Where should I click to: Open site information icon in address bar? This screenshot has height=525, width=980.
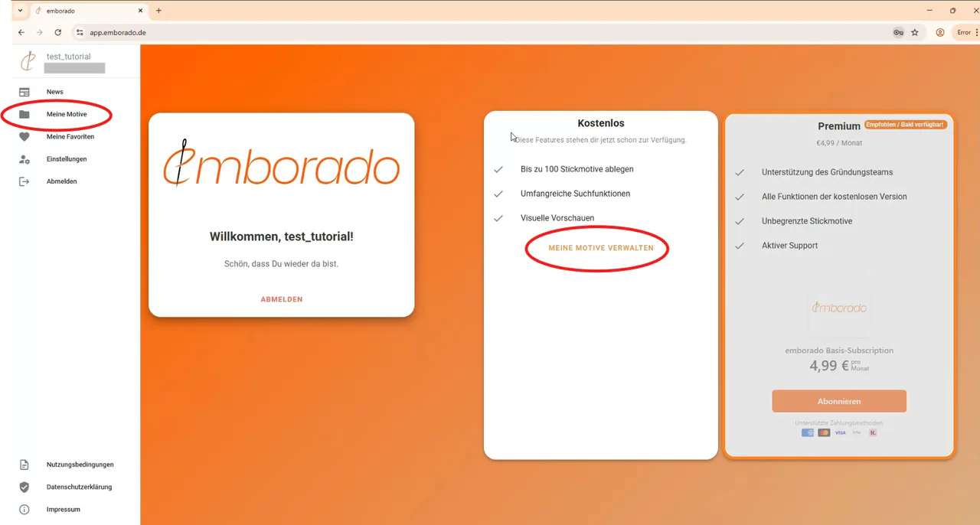pyautogui.click(x=80, y=33)
